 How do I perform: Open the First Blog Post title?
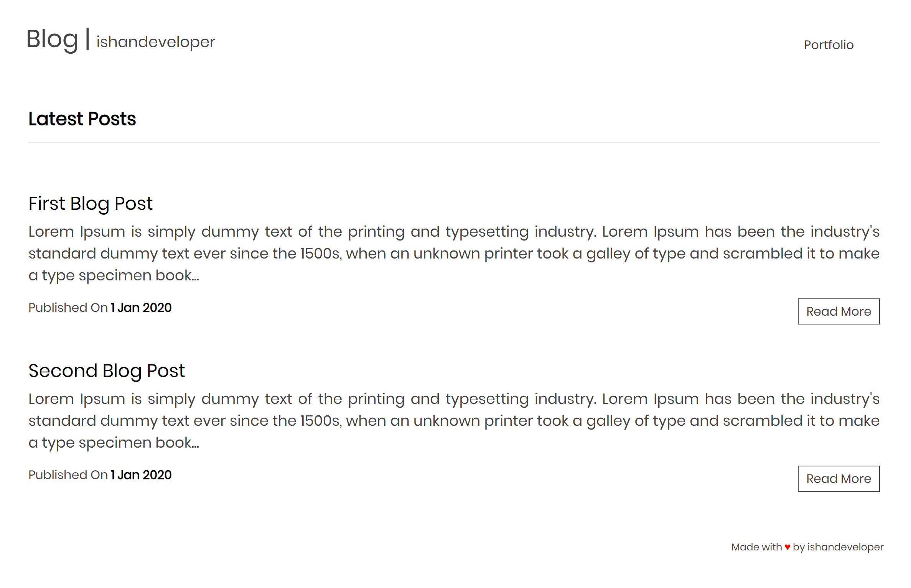(x=91, y=203)
